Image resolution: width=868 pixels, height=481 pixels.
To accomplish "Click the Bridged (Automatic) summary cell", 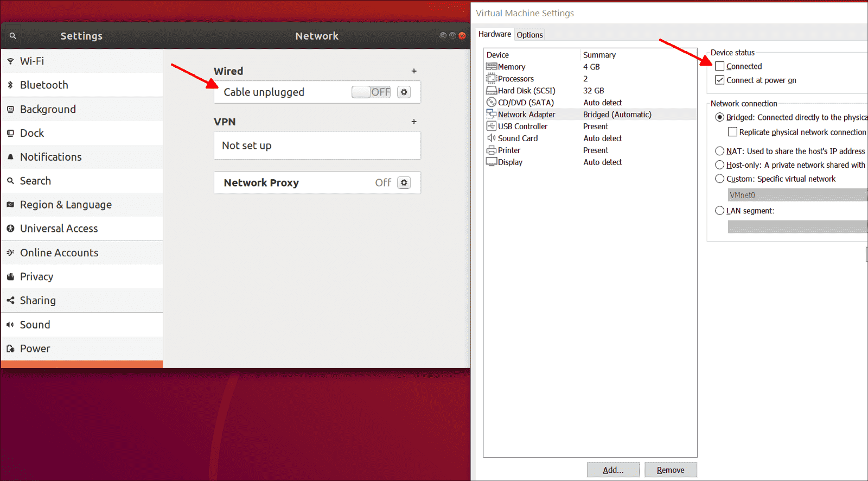I will [x=617, y=115].
